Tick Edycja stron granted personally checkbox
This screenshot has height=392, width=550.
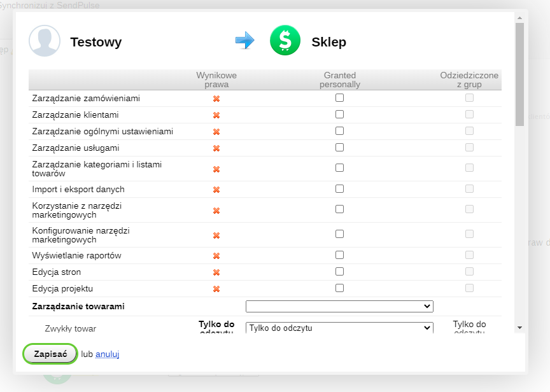(x=339, y=272)
